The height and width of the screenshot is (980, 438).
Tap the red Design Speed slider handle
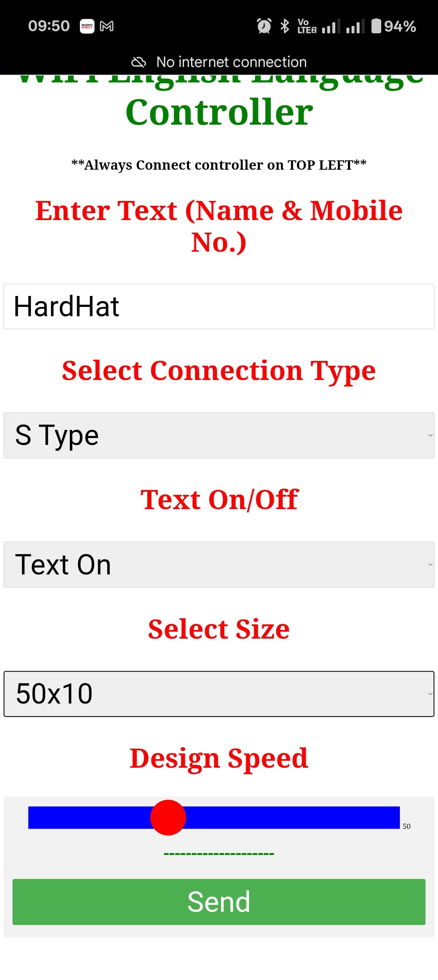[169, 817]
